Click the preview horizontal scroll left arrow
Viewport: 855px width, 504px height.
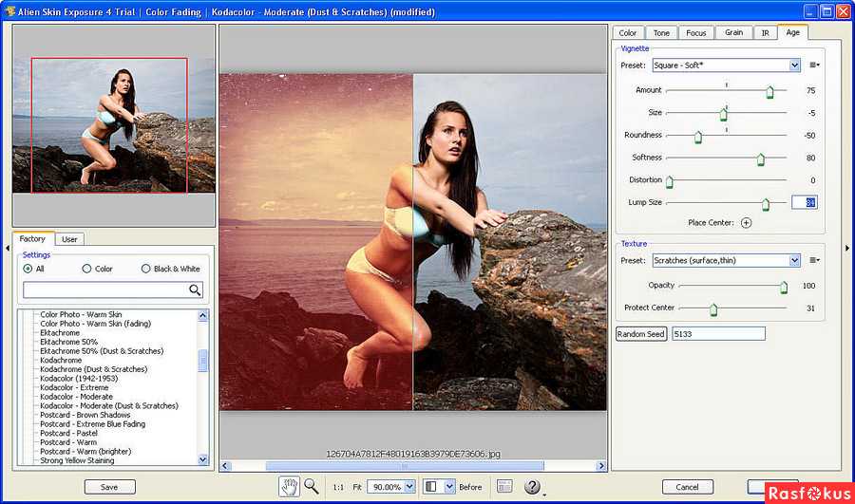click(x=225, y=466)
